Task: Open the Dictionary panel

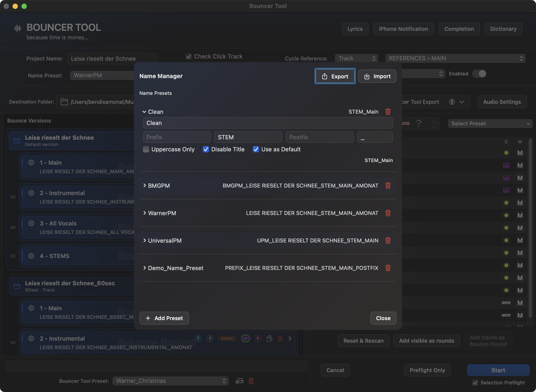Action: click(x=503, y=29)
